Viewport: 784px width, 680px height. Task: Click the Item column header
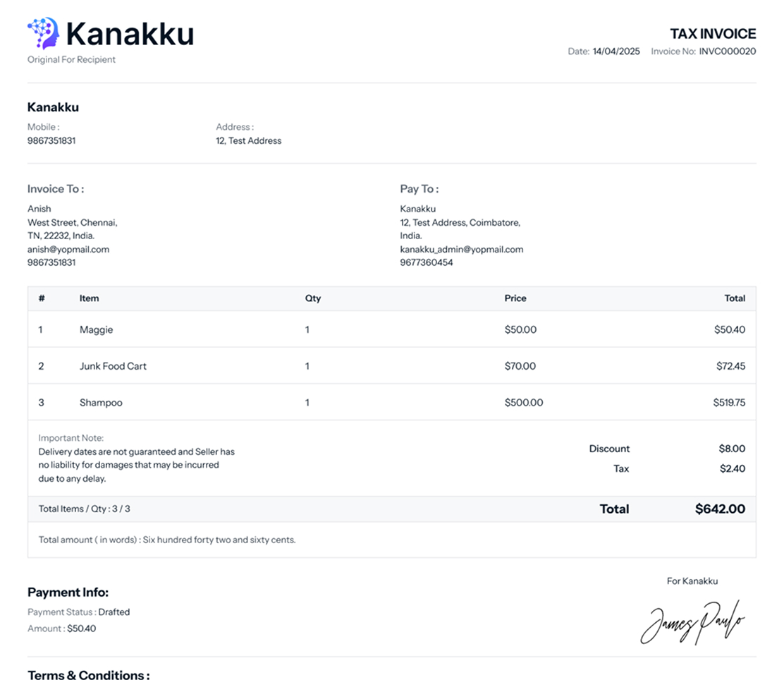[x=89, y=298]
